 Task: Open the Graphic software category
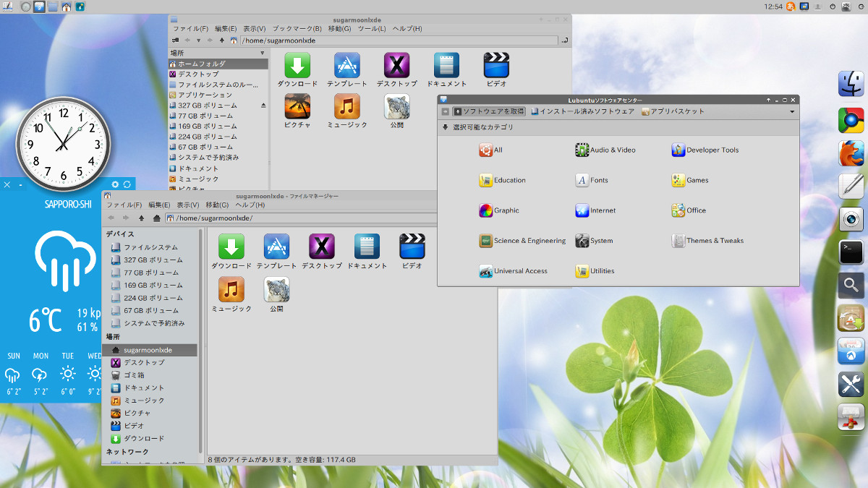tap(499, 211)
